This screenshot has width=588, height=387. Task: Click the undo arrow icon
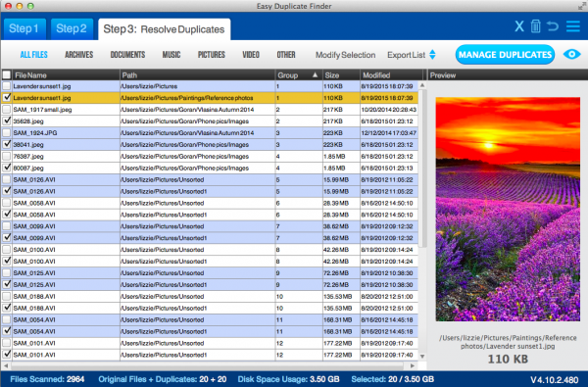click(x=553, y=26)
